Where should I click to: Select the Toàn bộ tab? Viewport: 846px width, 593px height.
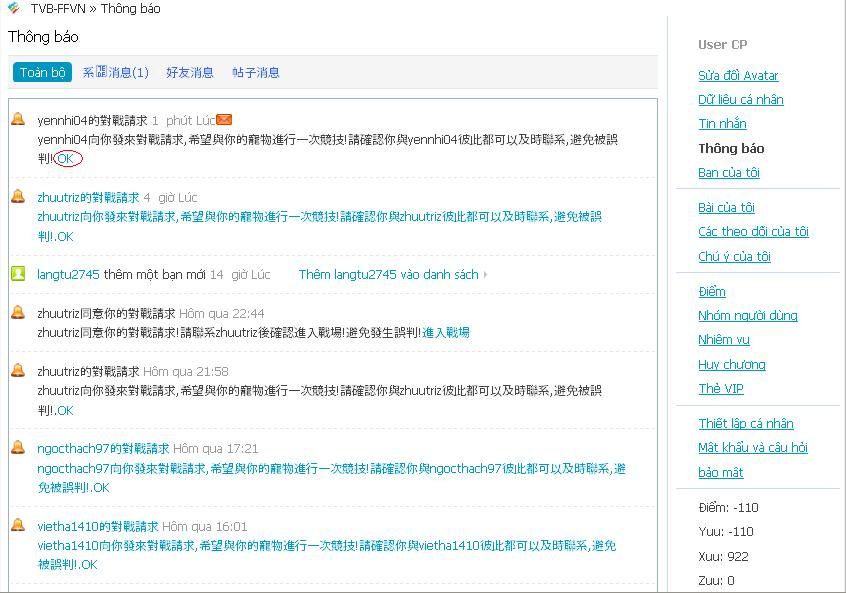tap(42, 72)
